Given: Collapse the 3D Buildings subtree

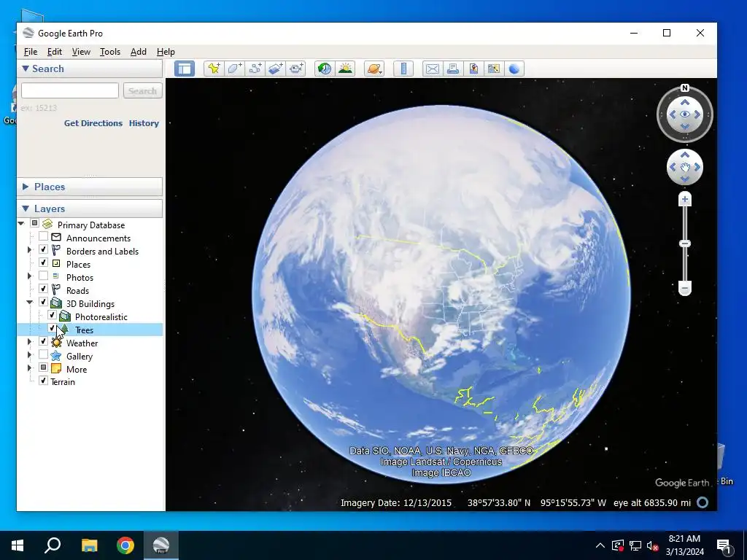Looking at the screenshot, I should (29, 302).
